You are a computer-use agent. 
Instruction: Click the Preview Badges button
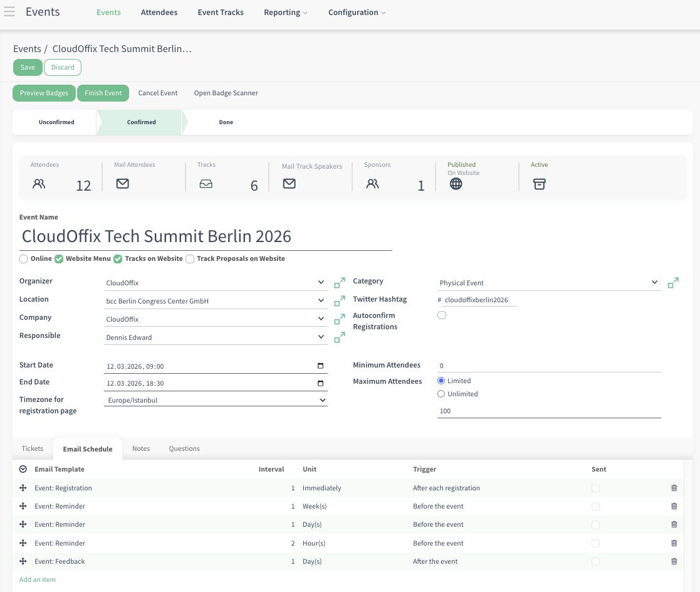coord(44,93)
